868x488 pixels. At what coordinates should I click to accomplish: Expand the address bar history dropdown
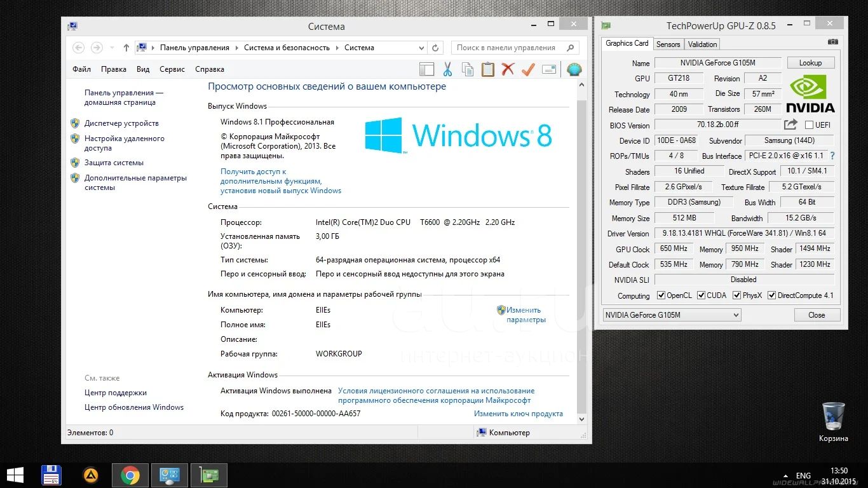[421, 48]
